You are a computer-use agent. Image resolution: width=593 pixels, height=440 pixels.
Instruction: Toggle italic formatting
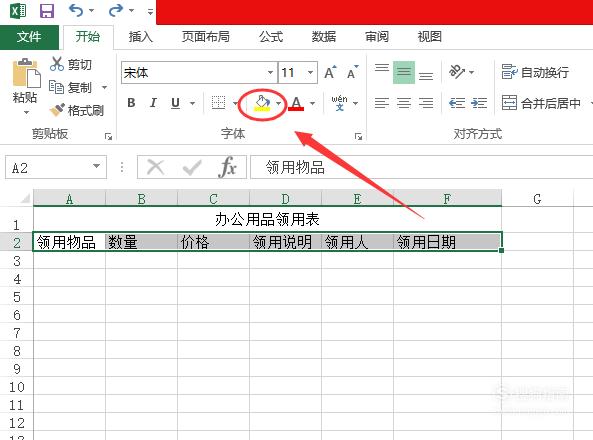point(153,103)
